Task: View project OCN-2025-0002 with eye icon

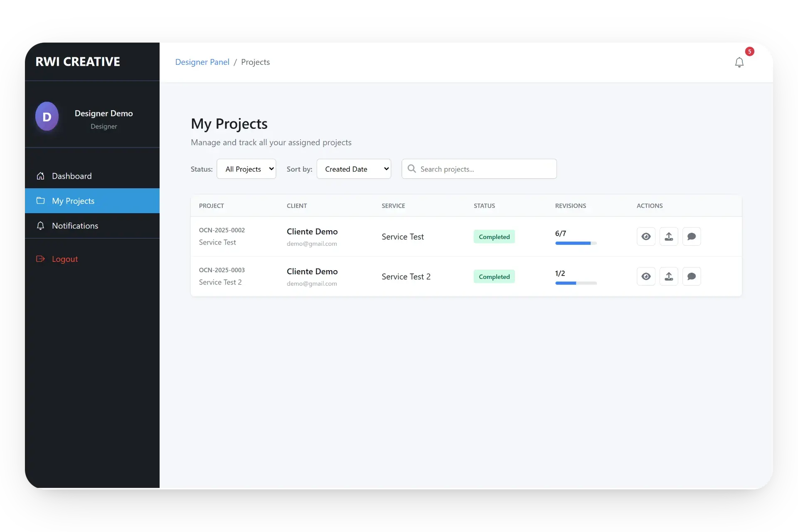Action: [x=646, y=236]
